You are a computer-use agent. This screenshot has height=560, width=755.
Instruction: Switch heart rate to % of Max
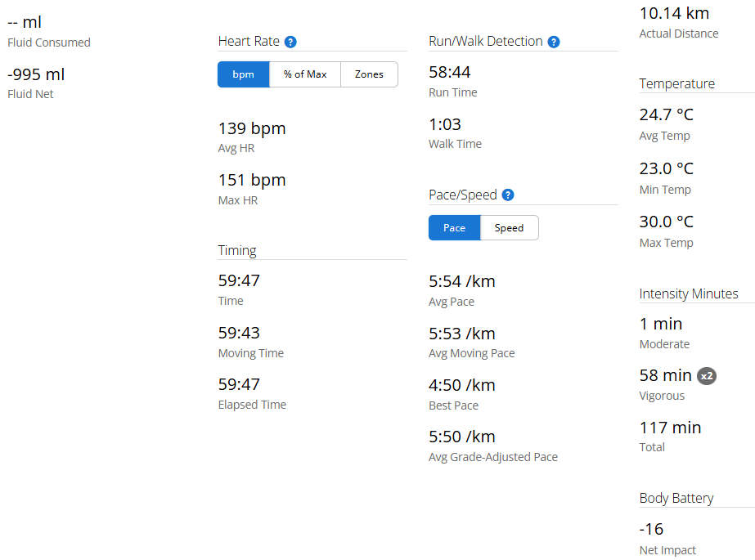coord(305,74)
